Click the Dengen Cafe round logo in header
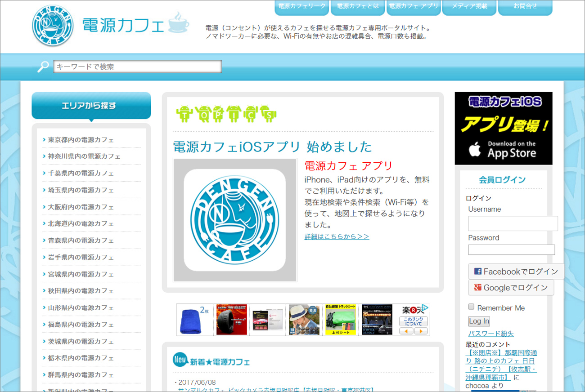585x392 pixels. tap(53, 26)
